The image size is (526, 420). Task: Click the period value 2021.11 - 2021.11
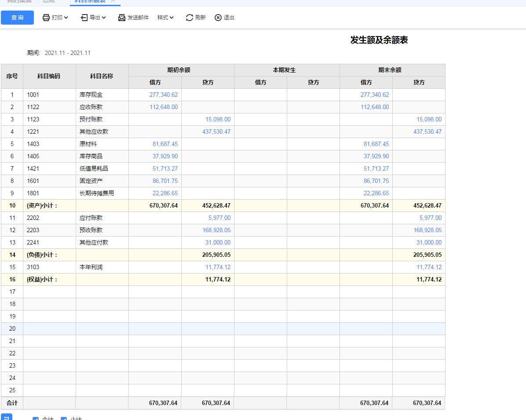tap(67, 53)
